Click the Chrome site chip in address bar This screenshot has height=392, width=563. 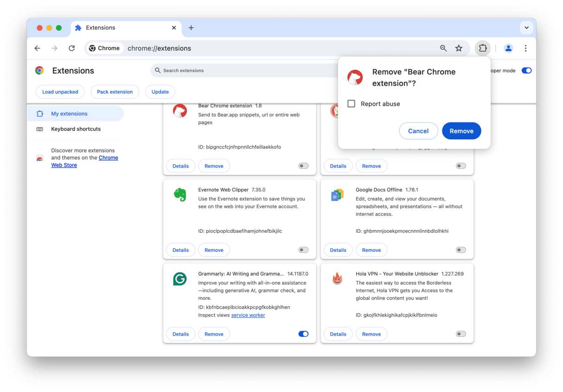tap(105, 48)
